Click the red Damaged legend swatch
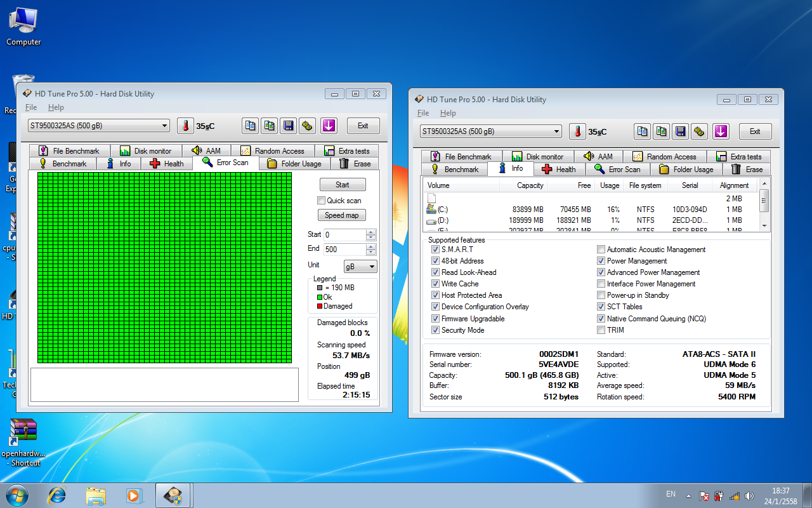Screen dimensions: 812x508 coord(320,306)
